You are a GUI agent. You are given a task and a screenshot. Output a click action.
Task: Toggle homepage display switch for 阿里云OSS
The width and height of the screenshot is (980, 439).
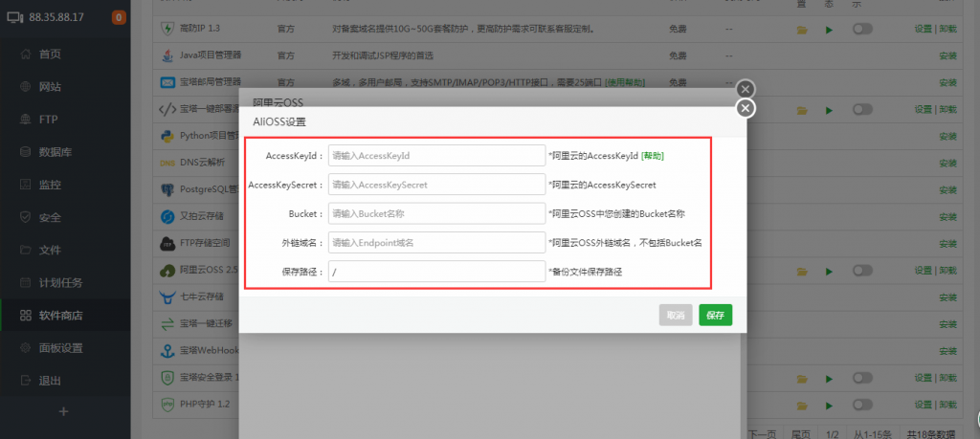(862, 271)
